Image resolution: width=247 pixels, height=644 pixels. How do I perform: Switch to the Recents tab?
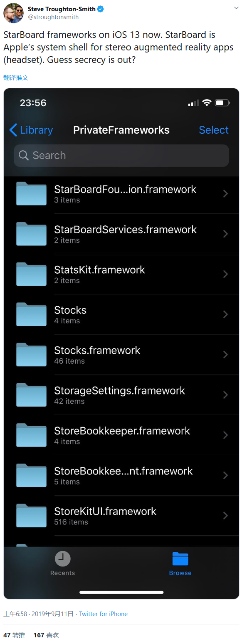point(62,564)
